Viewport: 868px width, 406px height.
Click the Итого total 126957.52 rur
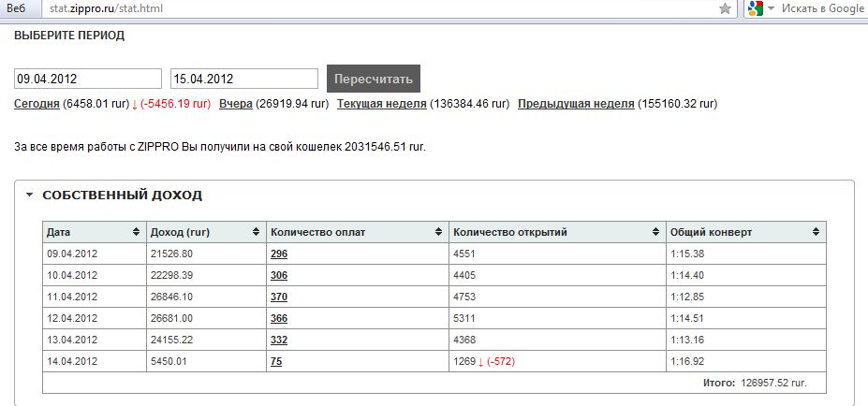755,383
